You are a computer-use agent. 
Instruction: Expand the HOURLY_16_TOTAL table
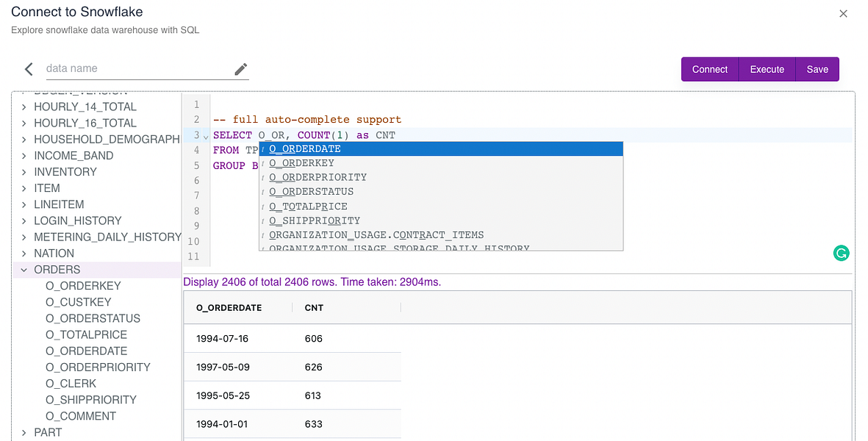(24, 123)
